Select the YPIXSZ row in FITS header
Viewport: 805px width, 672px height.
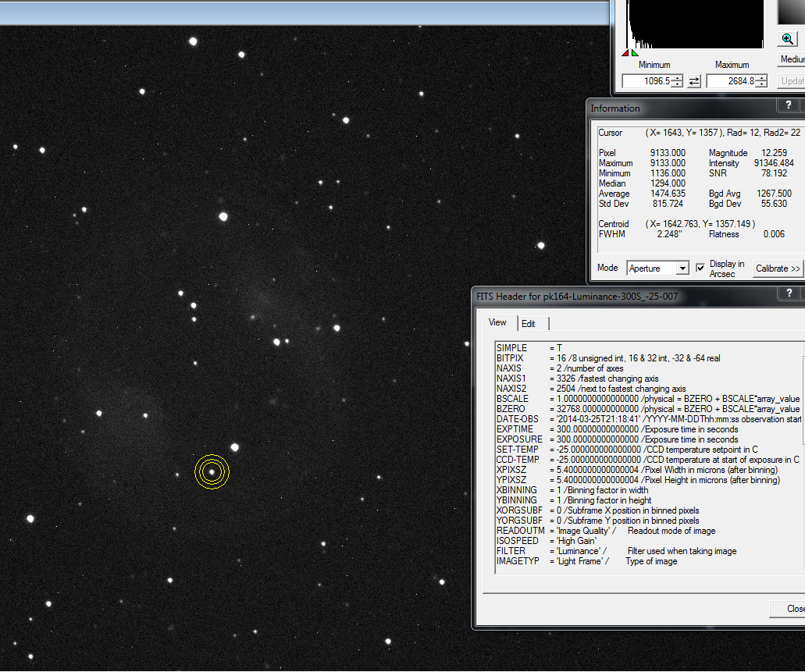click(x=648, y=480)
